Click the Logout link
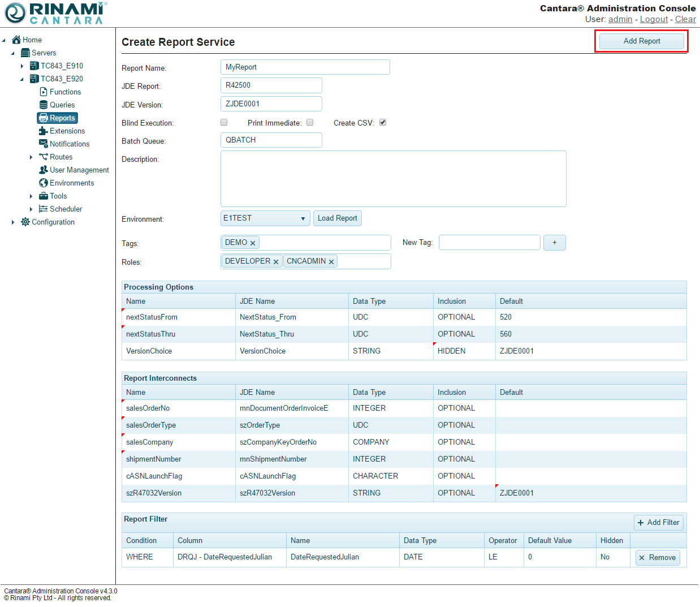Viewport: 700px width, 607px height. [654, 19]
